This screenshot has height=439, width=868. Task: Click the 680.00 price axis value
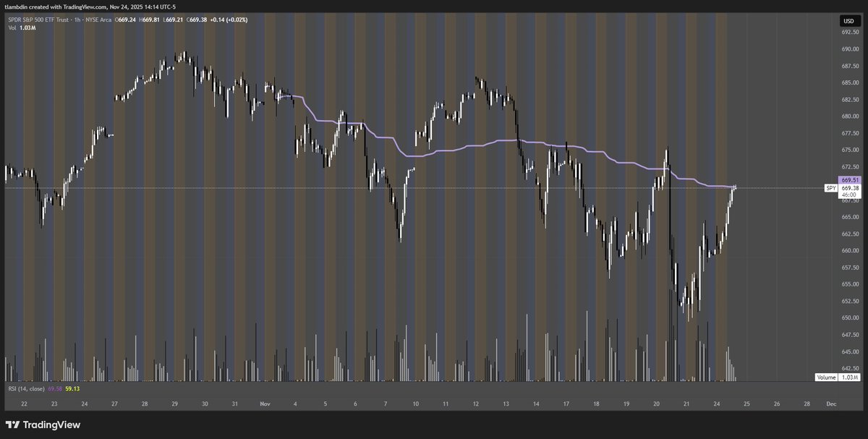849,116
